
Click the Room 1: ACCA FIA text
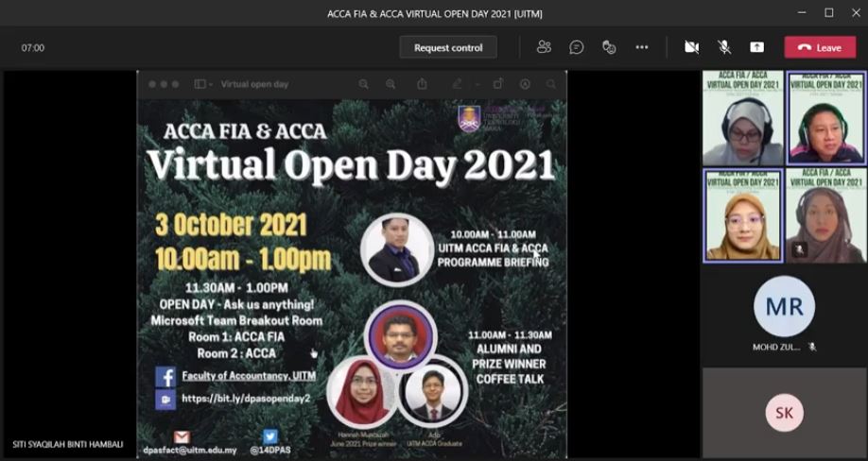pos(236,336)
